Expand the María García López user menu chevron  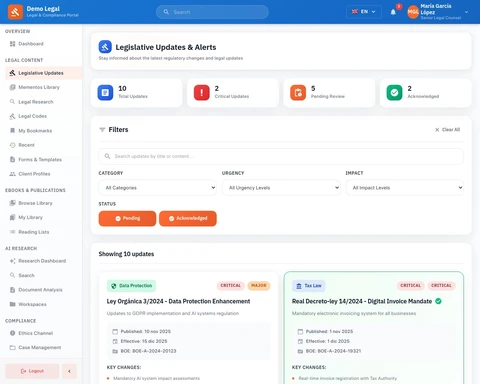click(x=466, y=12)
